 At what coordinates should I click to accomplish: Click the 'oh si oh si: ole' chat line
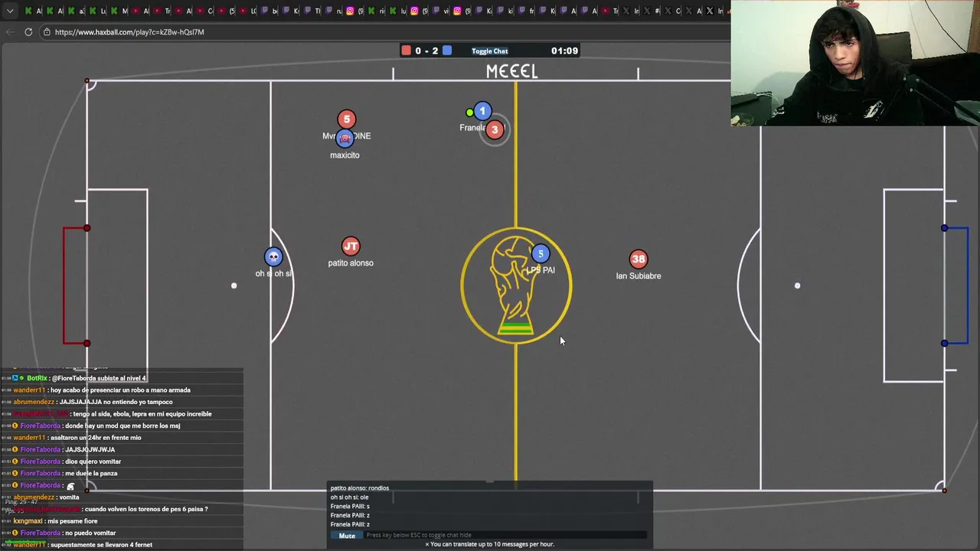coord(349,497)
